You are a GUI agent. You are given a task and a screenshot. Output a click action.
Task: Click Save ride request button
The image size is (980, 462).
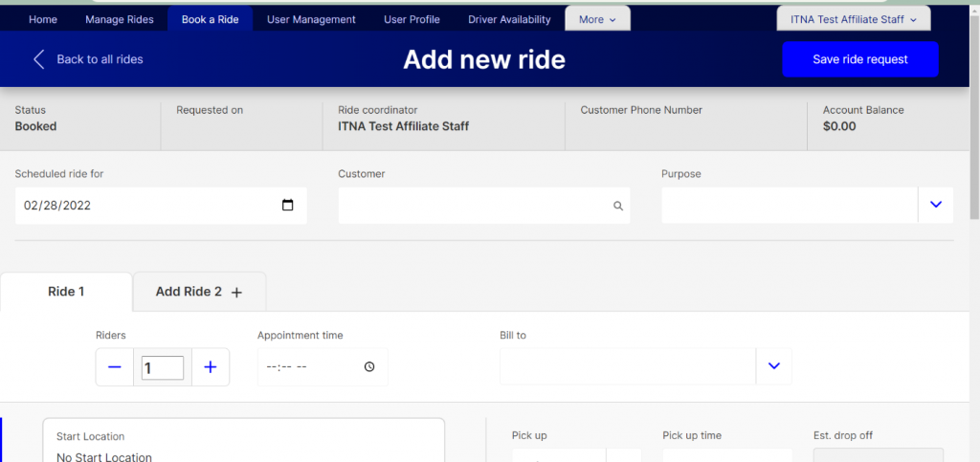859,59
